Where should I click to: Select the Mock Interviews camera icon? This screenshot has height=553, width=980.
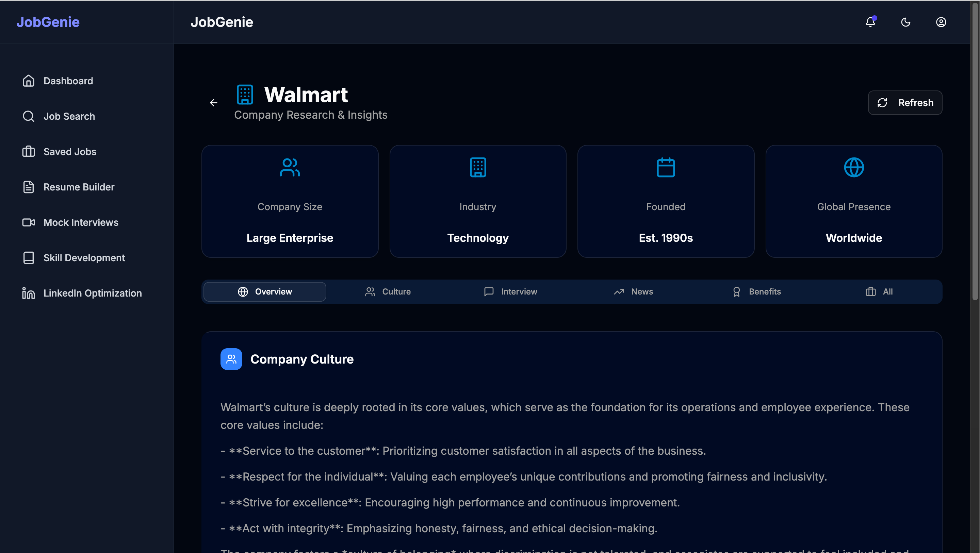pos(29,222)
